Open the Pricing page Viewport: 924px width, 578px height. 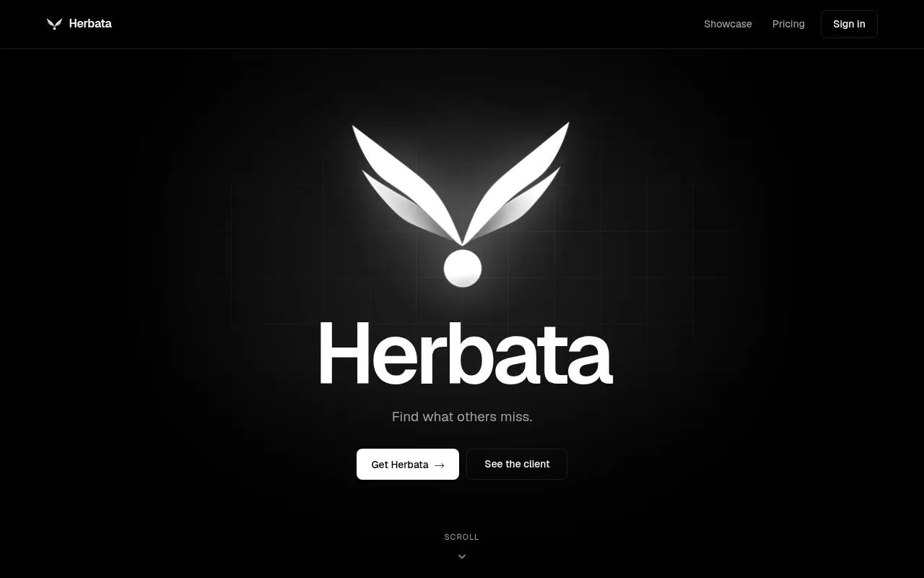[x=788, y=24]
